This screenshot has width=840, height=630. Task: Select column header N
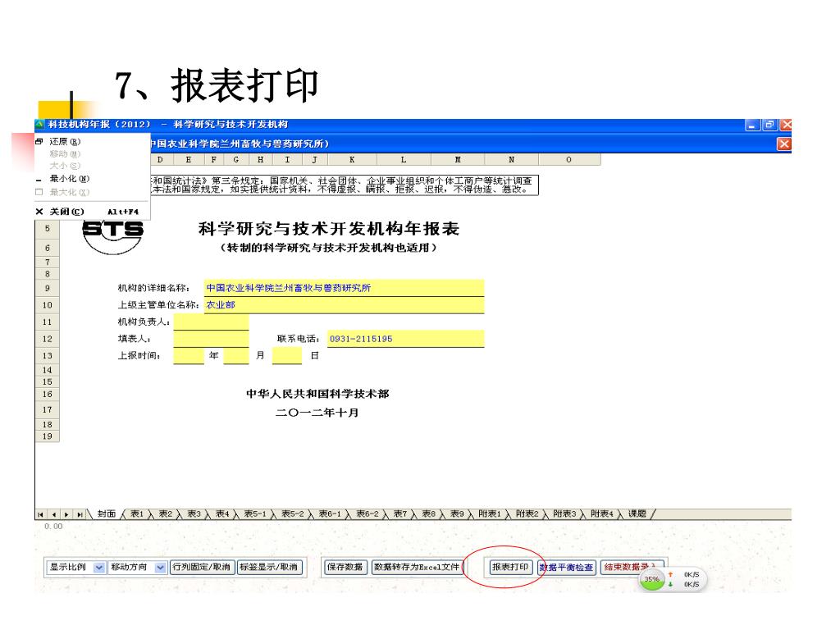coord(512,160)
